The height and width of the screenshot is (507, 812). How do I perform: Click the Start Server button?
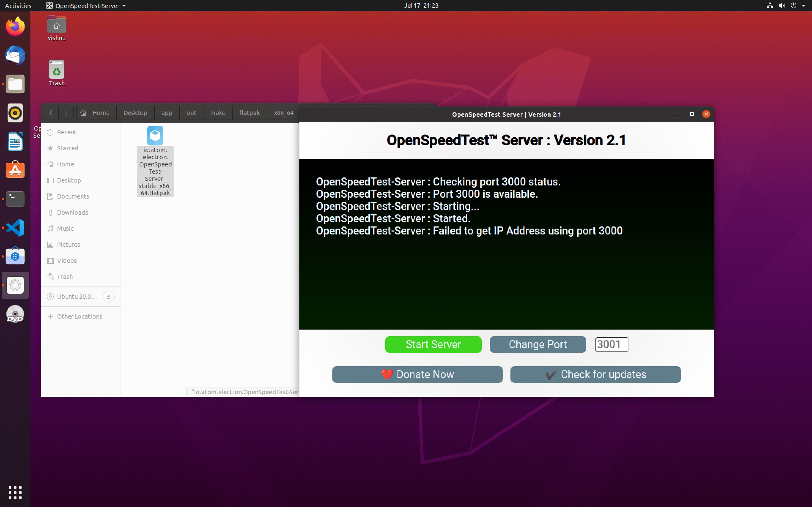pos(433,344)
